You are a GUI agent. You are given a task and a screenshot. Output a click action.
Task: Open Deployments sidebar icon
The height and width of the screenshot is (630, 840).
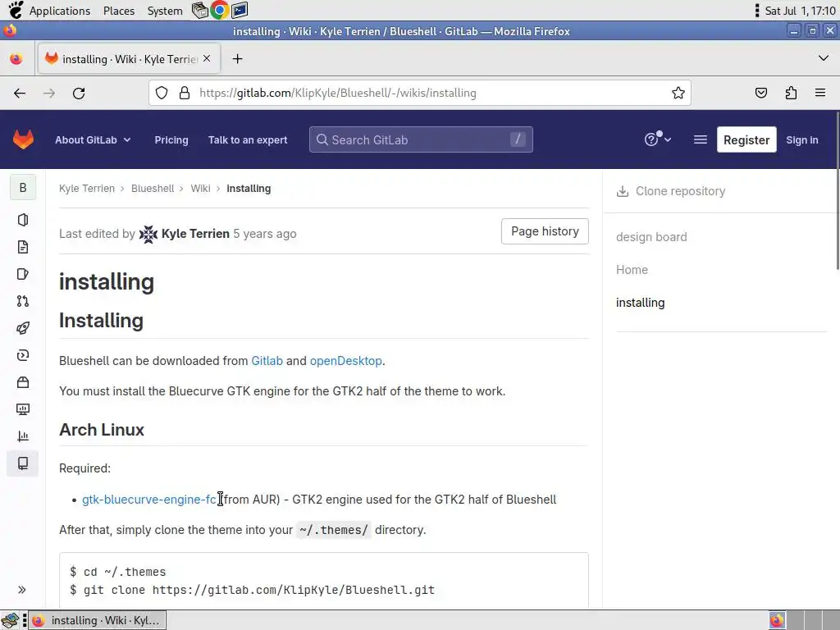[x=23, y=355]
